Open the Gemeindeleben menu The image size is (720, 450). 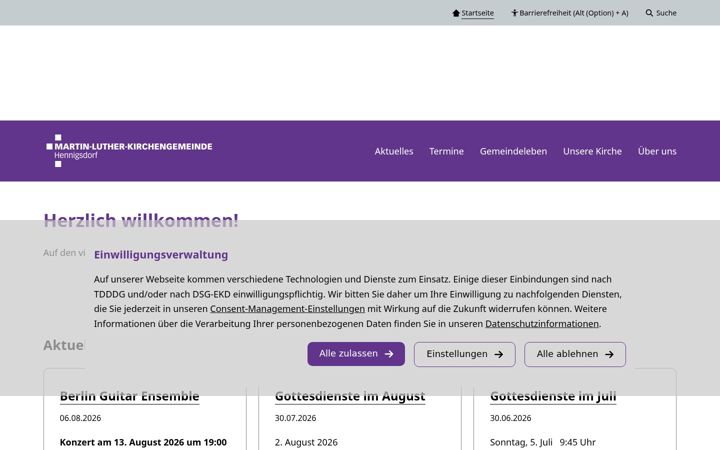[x=513, y=151]
